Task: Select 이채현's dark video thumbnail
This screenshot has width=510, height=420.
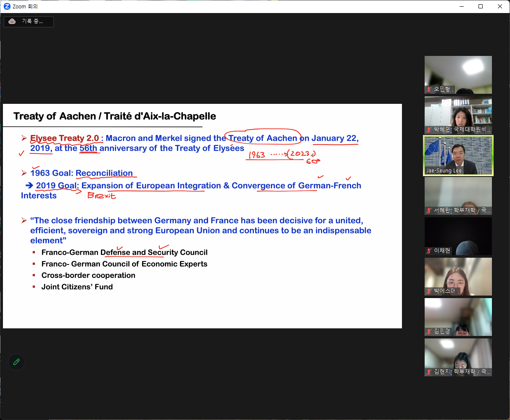Action: tap(458, 233)
